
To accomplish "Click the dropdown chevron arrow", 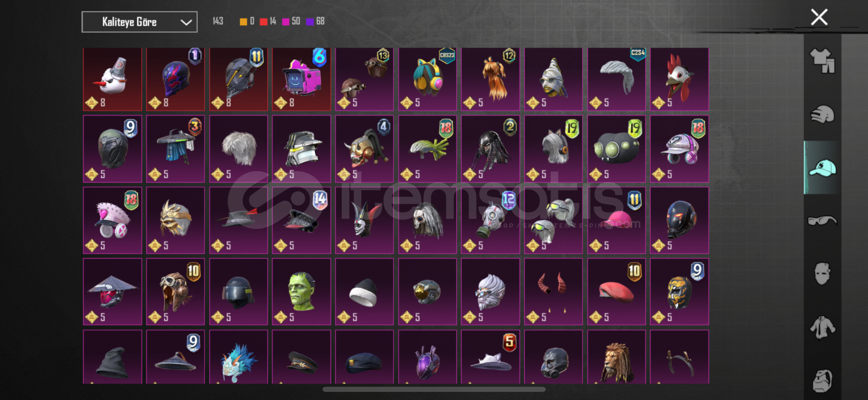I will [186, 22].
